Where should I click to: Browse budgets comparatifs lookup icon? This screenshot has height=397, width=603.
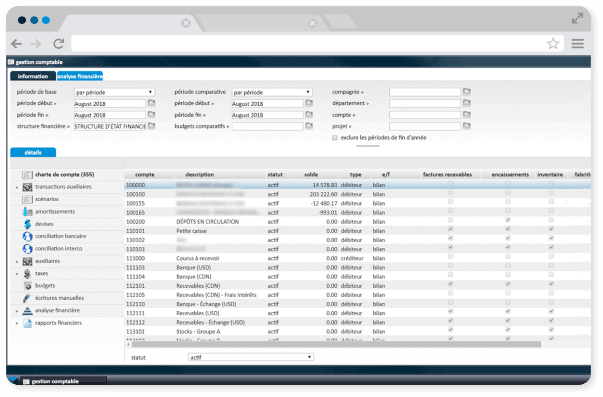click(309, 126)
